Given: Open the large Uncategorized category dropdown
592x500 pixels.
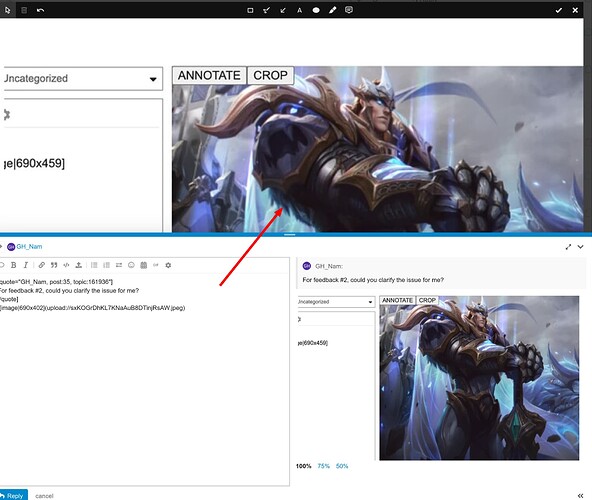Looking at the screenshot, I should 83,79.
